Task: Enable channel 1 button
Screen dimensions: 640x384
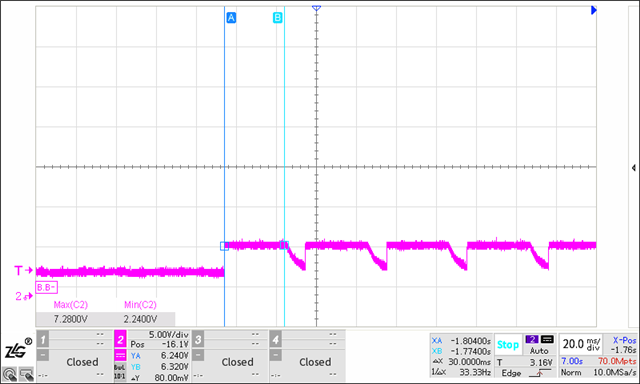Action: 43,339
